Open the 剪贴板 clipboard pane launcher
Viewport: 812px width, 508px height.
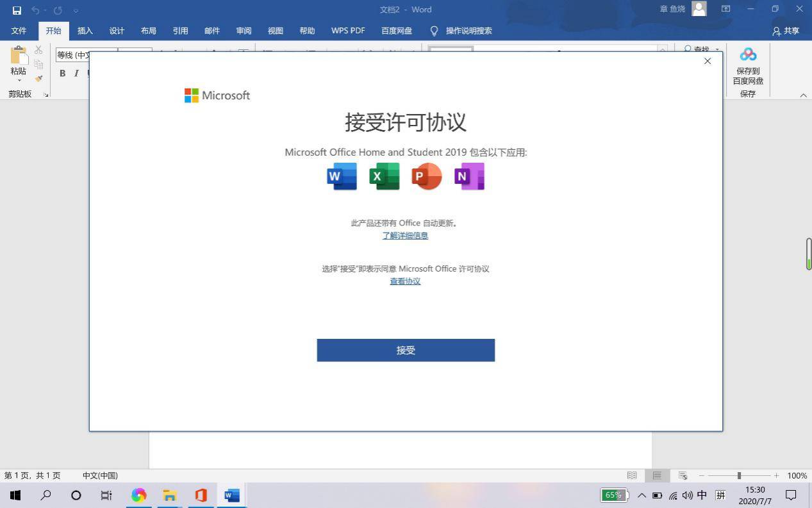click(46, 95)
